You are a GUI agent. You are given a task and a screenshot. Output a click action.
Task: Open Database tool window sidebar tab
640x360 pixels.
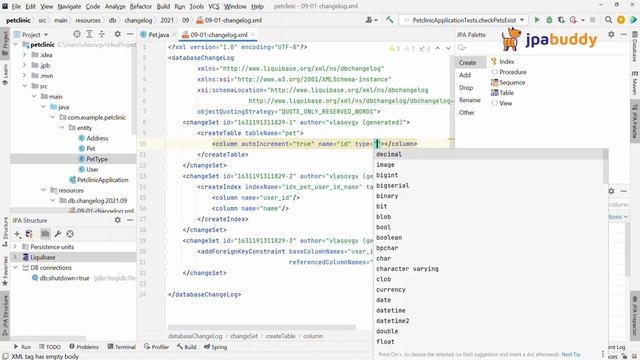(635, 46)
